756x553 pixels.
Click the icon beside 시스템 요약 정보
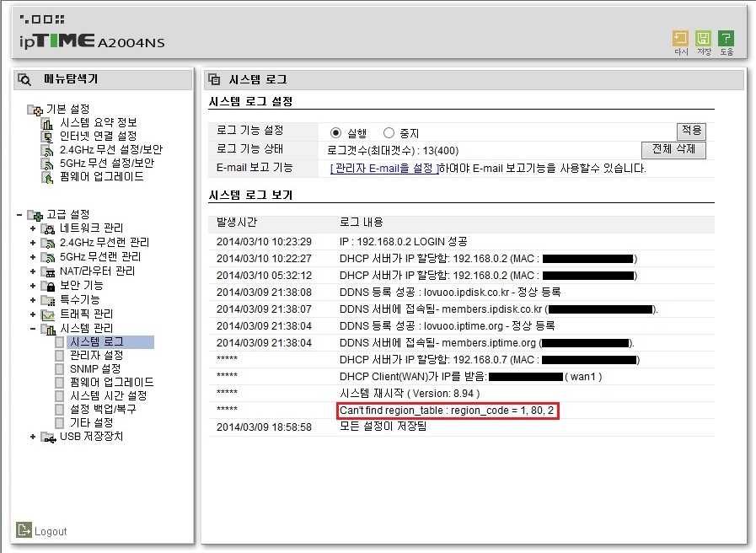(x=47, y=123)
